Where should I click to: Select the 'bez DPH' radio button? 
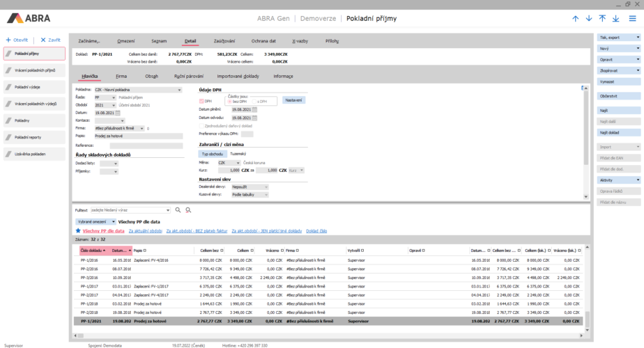click(231, 102)
